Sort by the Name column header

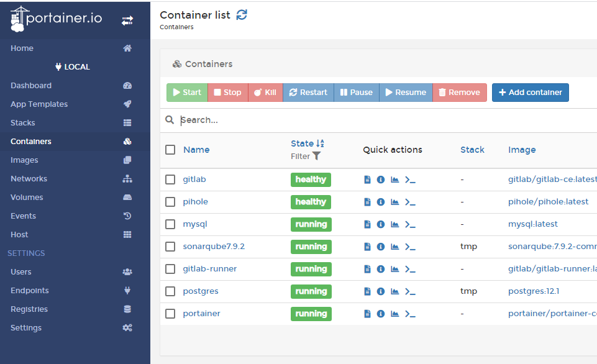[196, 150]
